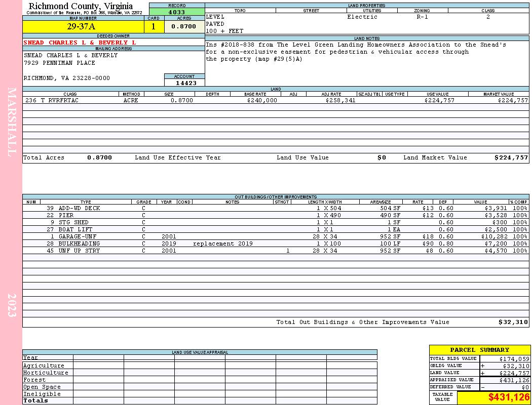Select the 100 LF area size
Screen dimensions: 532x405
(390, 244)
